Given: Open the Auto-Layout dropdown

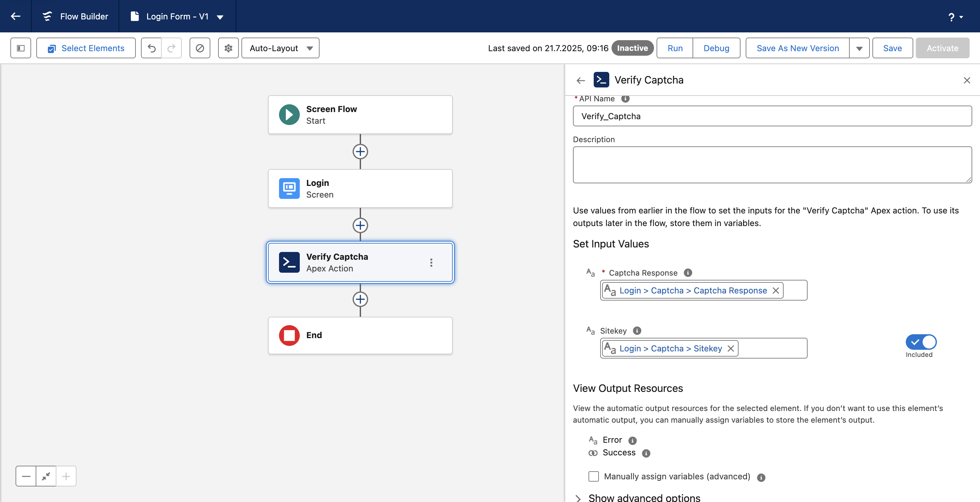Looking at the screenshot, I should (x=280, y=48).
